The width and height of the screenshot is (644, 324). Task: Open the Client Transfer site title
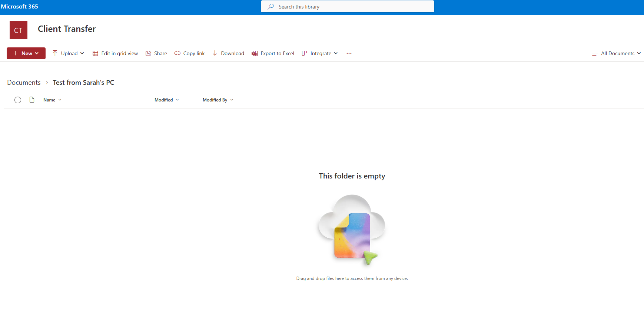click(x=67, y=29)
